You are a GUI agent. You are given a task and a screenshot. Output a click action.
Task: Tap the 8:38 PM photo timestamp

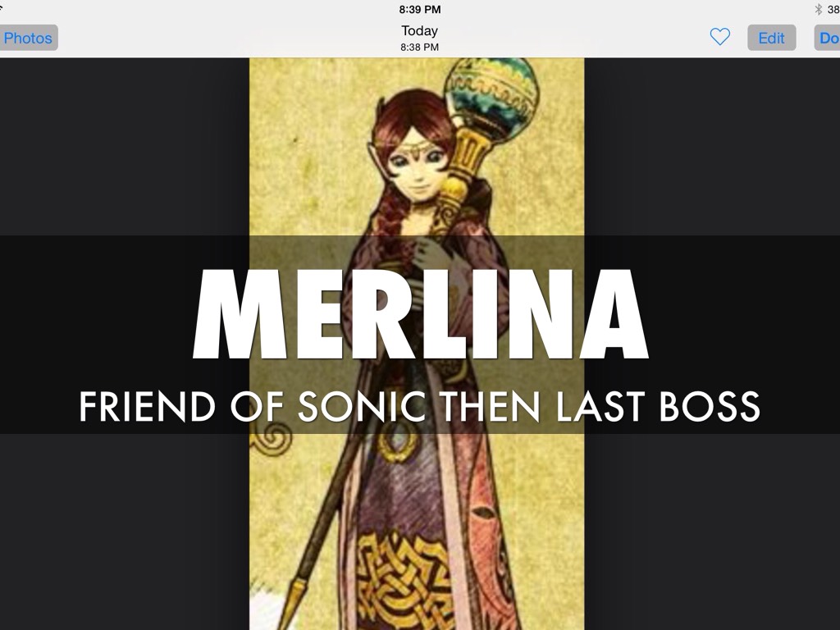point(419,47)
